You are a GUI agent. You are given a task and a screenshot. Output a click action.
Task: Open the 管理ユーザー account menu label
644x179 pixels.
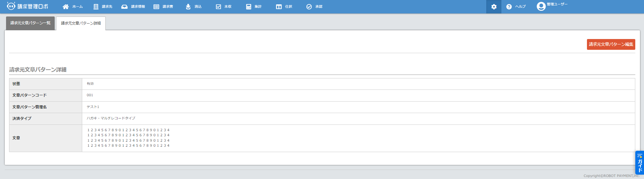tap(557, 4)
